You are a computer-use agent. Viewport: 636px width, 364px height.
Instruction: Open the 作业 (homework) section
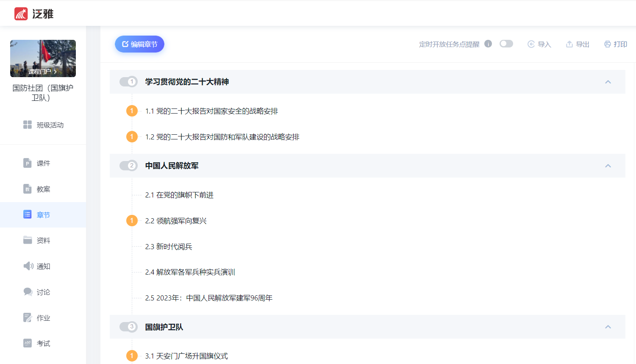[x=44, y=318]
